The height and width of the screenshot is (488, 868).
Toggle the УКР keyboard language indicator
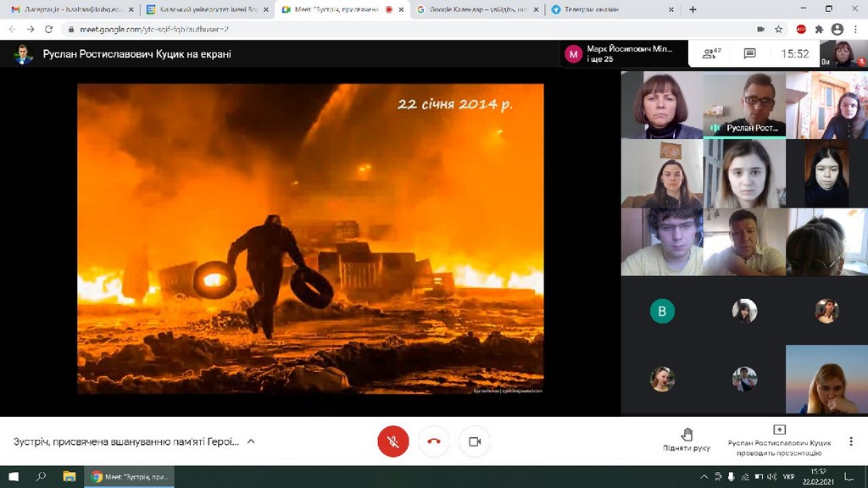pos(788,477)
